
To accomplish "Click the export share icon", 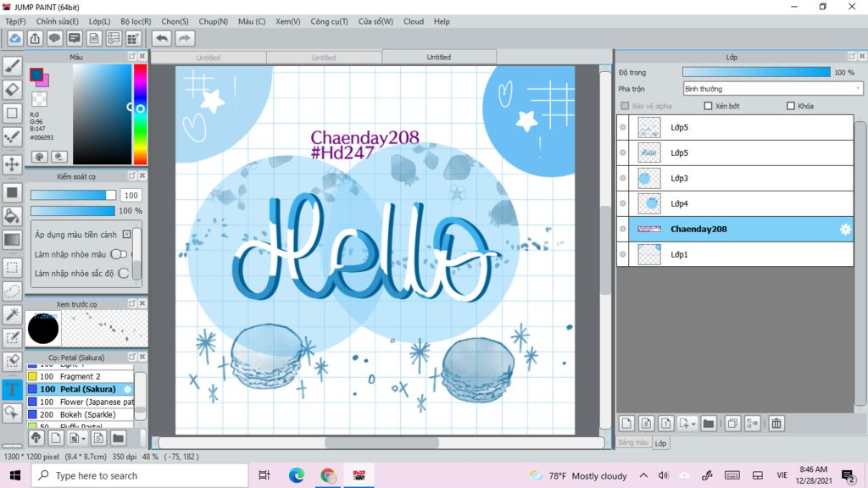I will (35, 38).
